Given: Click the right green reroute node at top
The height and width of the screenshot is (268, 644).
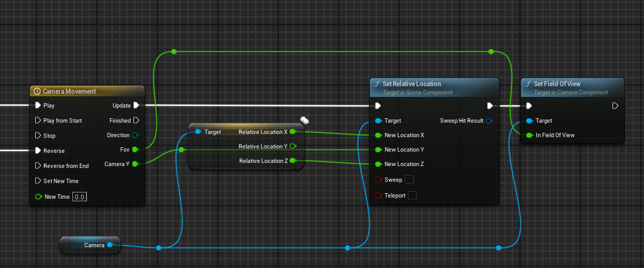Looking at the screenshot, I should pos(491,52).
